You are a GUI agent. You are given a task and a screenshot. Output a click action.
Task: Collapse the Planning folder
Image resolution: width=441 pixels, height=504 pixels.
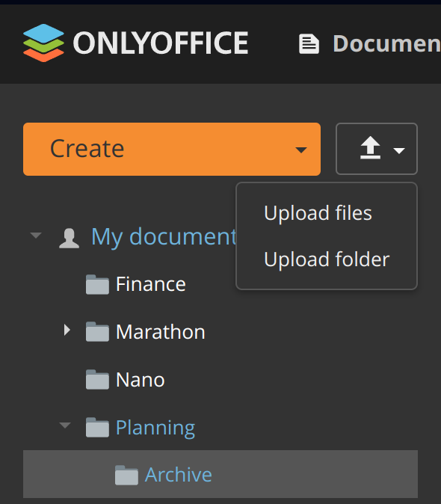pos(65,425)
